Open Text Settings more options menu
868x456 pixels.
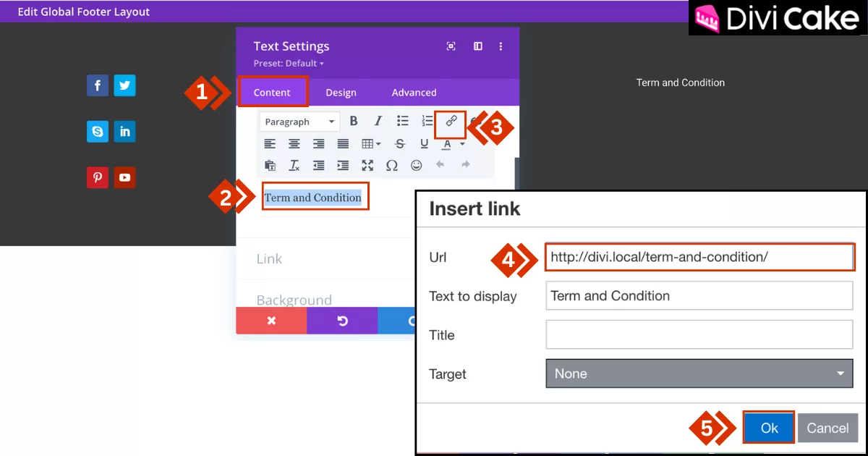click(x=501, y=46)
